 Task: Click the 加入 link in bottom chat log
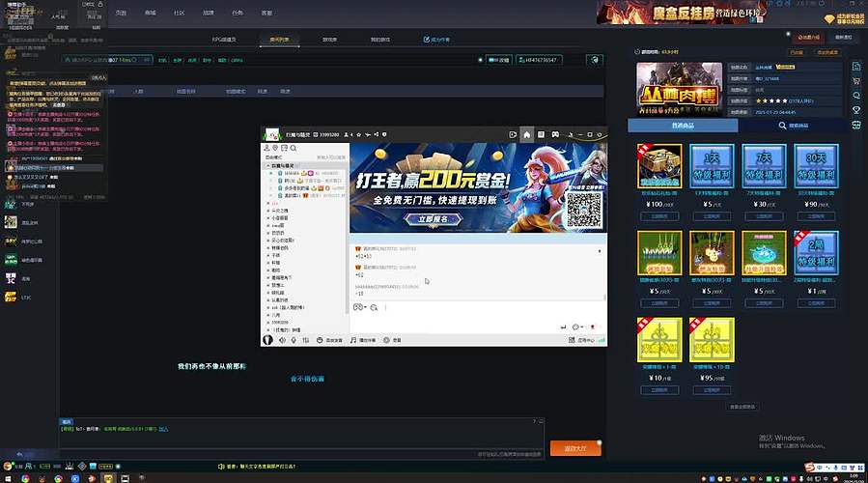pyautogui.click(x=163, y=429)
